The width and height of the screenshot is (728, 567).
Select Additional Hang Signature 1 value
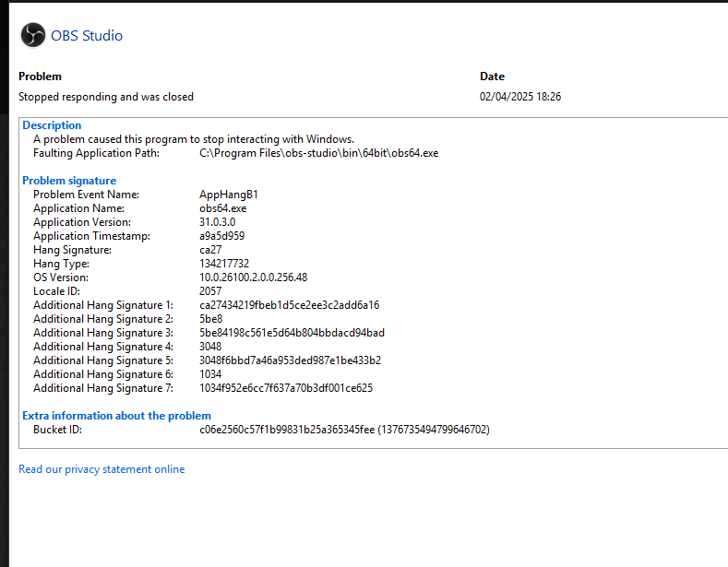pos(289,305)
